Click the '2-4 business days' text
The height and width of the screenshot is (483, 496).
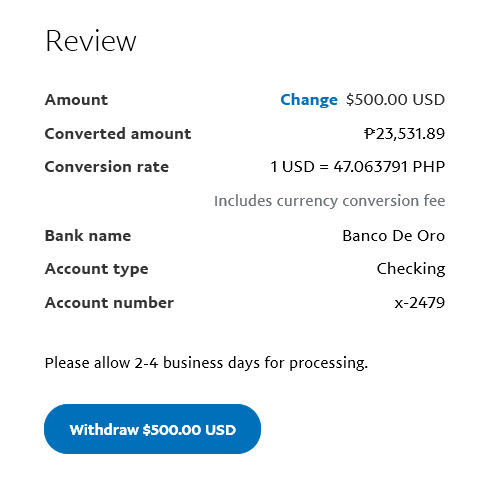click(x=197, y=363)
